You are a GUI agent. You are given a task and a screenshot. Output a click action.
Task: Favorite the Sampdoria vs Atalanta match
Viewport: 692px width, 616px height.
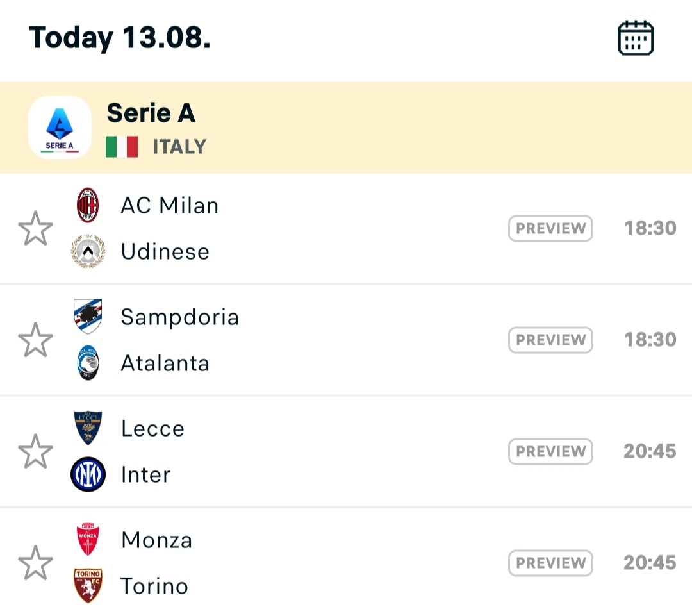point(35,340)
